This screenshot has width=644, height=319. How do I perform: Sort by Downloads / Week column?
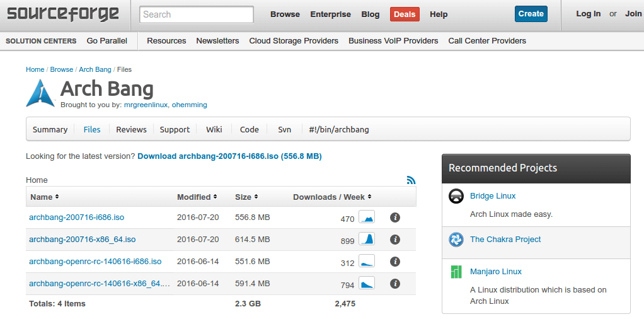tap(332, 197)
